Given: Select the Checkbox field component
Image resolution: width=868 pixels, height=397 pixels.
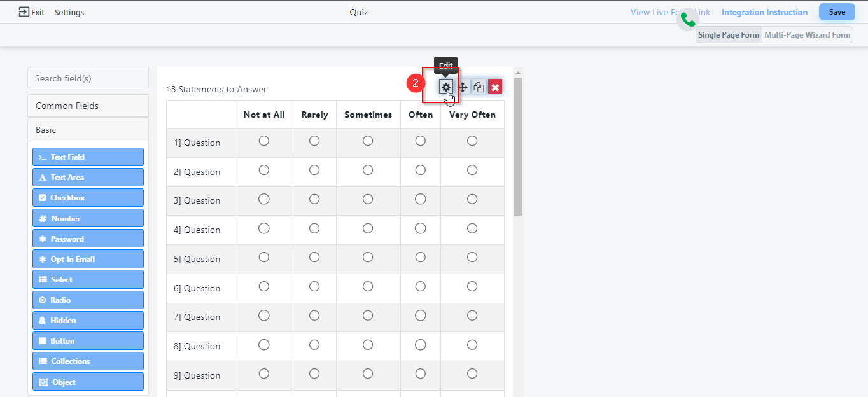Looking at the screenshot, I should [88, 198].
